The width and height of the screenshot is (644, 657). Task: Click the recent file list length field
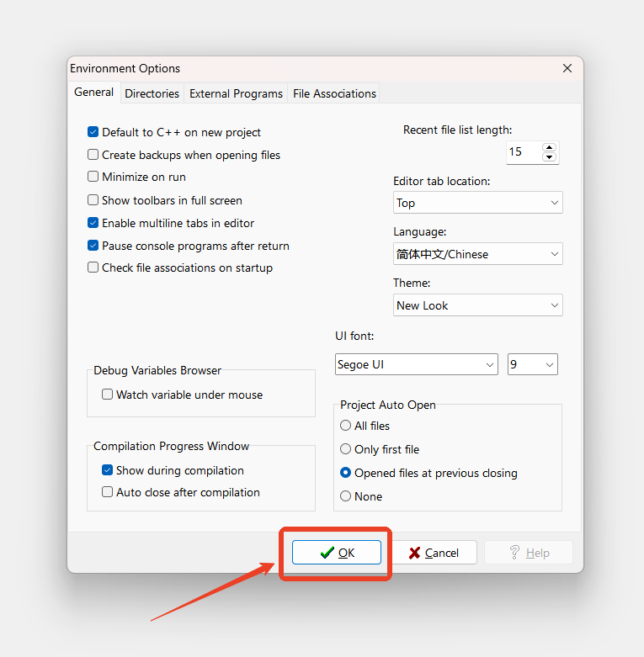[524, 152]
